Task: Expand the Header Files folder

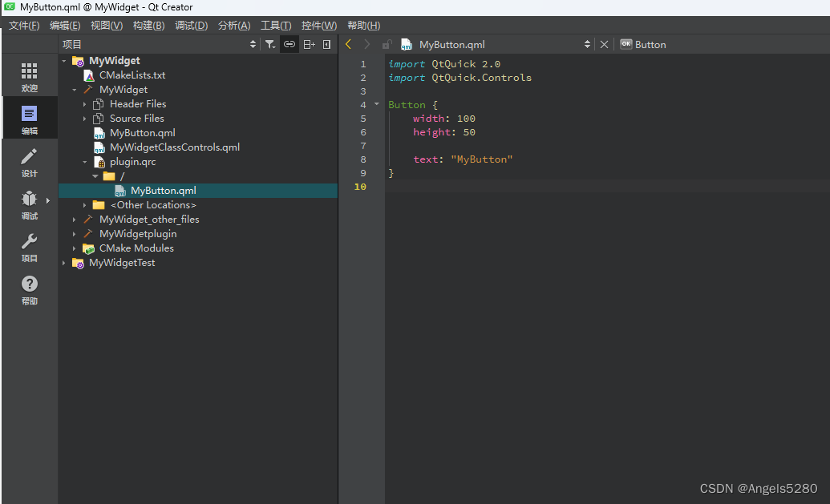Action: (84, 104)
